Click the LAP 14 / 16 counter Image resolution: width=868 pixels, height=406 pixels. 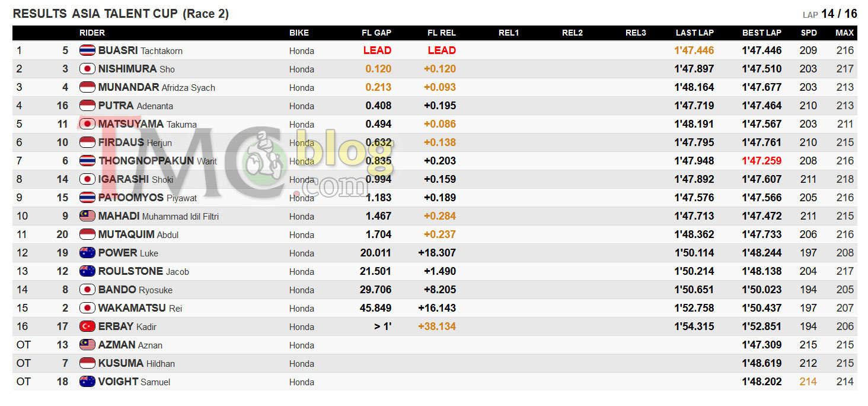[829, 14]
